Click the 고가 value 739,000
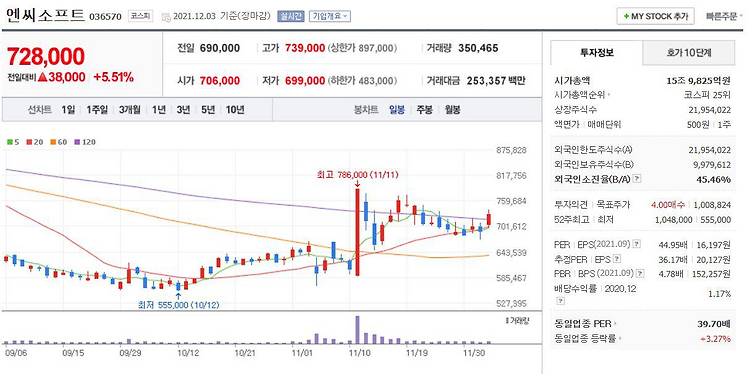750x374 pixels. point(305,48)
